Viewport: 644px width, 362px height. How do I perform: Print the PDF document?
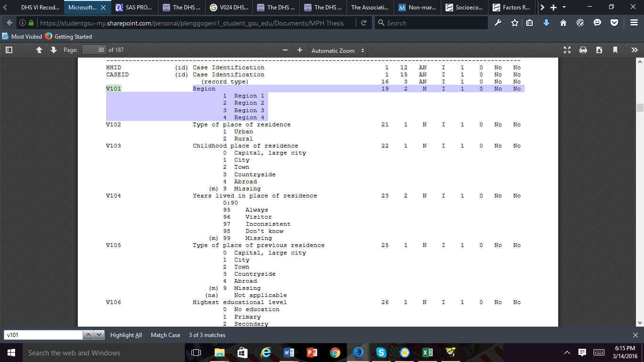pyautogui.click(x=583, y=50)
